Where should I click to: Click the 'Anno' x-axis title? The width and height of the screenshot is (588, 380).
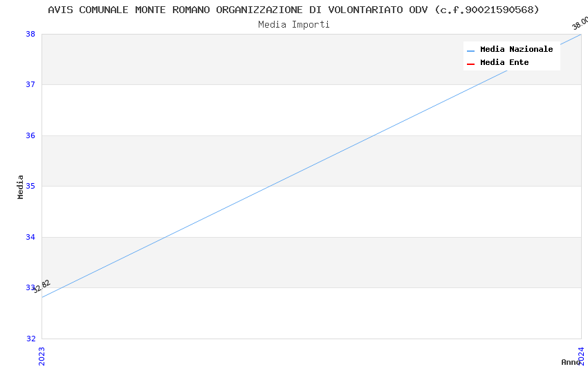(x=571, y=362)
